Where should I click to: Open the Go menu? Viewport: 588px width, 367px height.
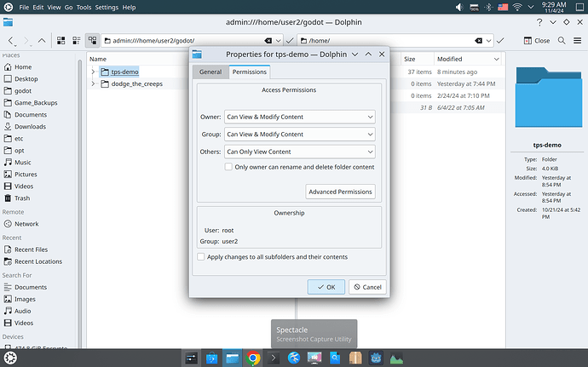pos(69,7)
